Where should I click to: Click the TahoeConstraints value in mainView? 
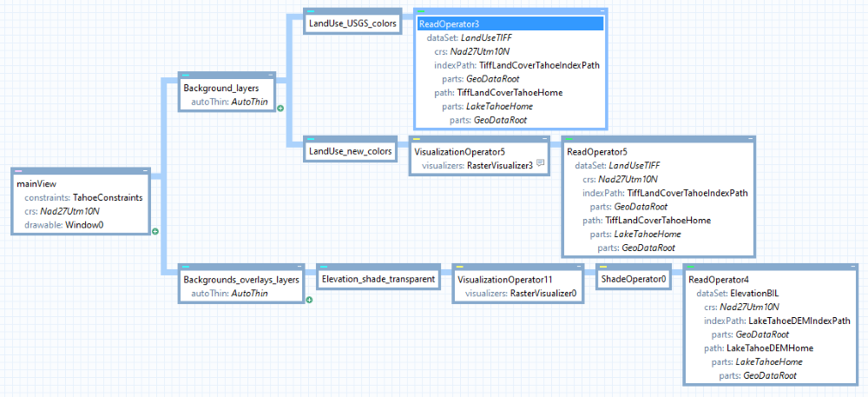tap(107, 197)
